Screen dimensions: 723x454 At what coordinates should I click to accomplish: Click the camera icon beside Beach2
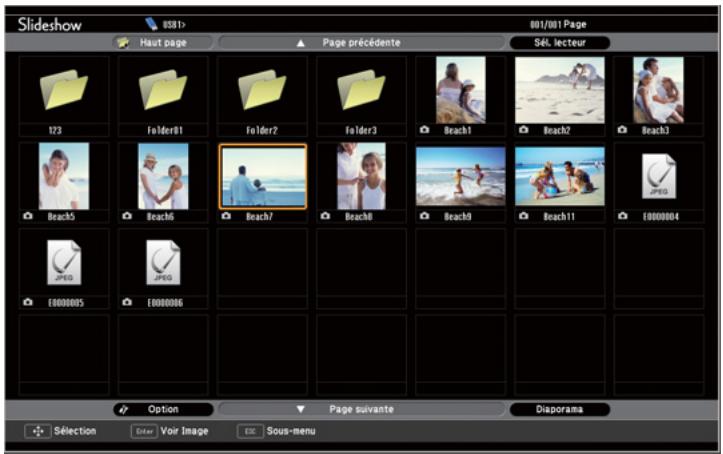(x=523, y=130)
